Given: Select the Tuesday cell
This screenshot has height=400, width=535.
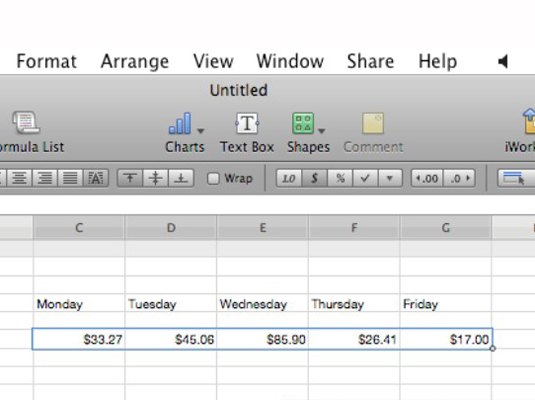Looking at the screenshot, I should [171, 304].
